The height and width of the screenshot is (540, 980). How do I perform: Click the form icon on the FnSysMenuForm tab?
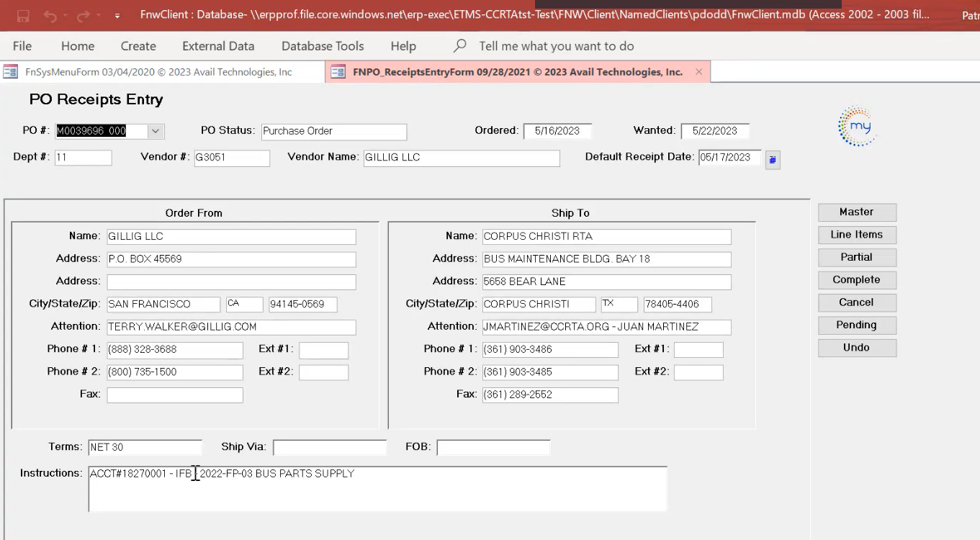click(x=11, y=72)
